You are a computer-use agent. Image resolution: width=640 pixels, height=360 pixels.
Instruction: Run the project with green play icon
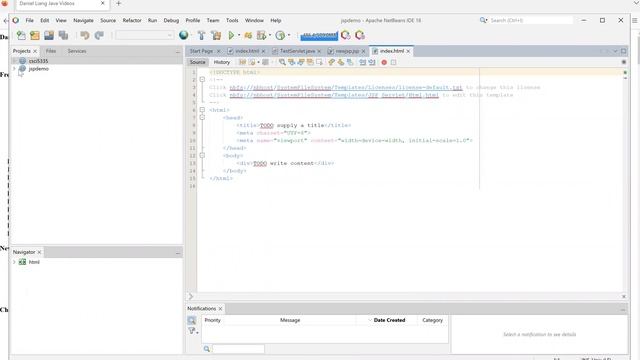[231, 36]
